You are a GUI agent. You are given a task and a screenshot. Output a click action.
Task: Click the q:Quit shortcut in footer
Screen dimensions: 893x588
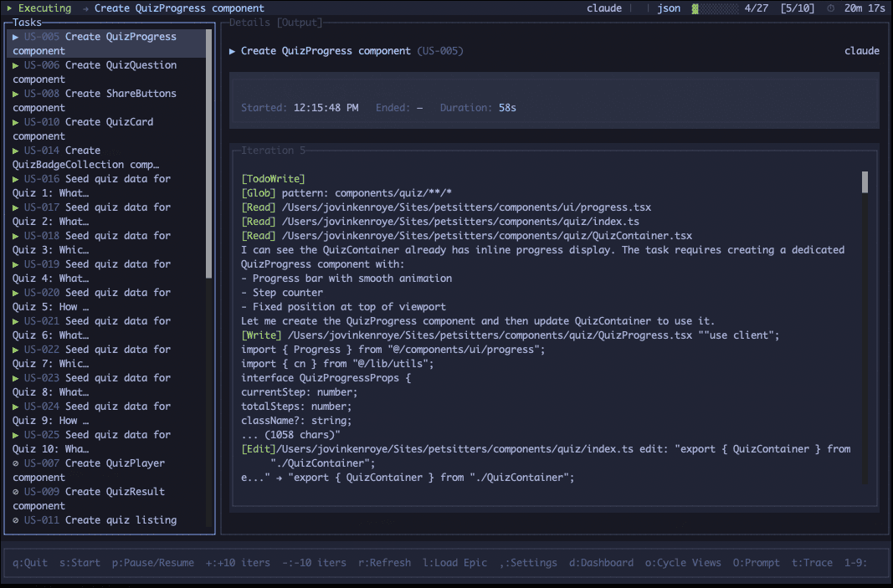[x=30, y=563]
